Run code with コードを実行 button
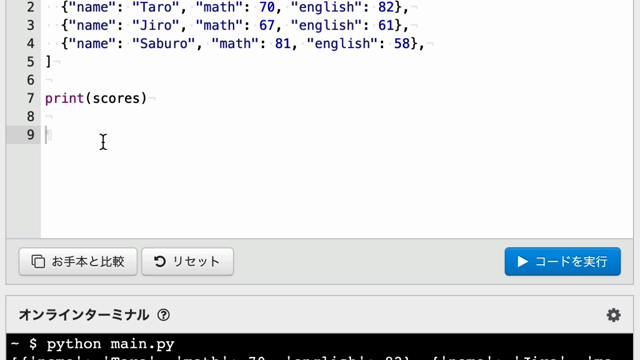Image resolution: width=640 pixels, height=360 pixels. 562,261
